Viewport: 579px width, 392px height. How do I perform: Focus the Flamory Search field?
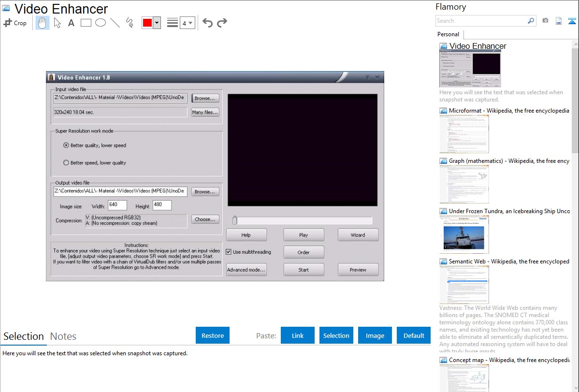point(481,21)
